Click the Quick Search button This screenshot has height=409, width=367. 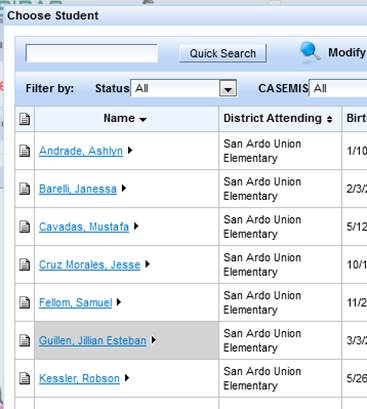(223, 53)
